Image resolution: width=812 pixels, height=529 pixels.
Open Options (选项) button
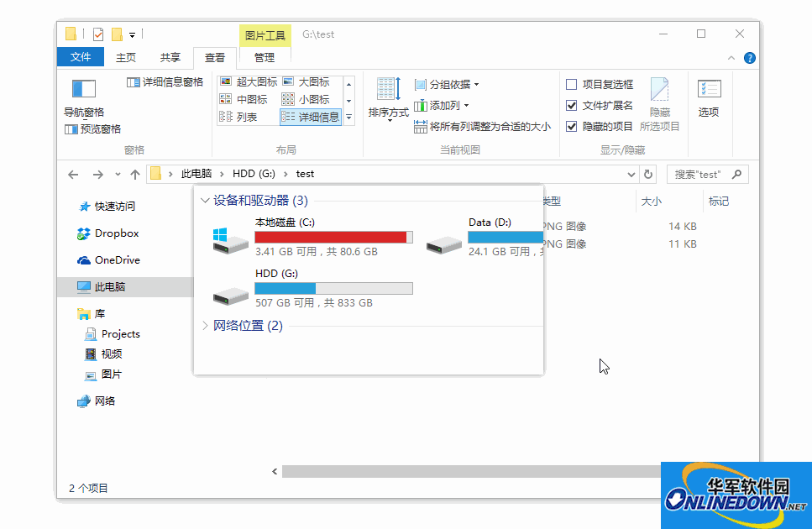pos(709,98)
